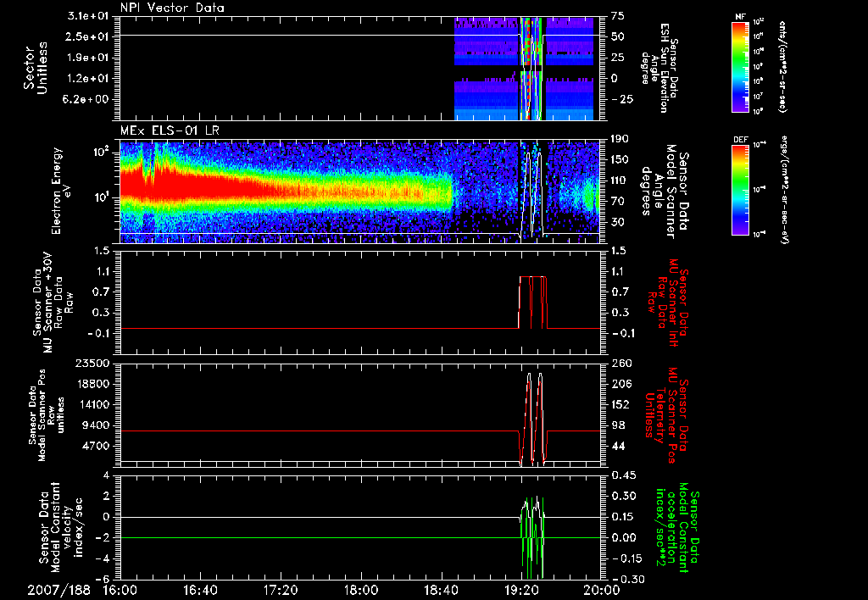
Task: Click the 16:00 time axis label
Action: point(120,590)
